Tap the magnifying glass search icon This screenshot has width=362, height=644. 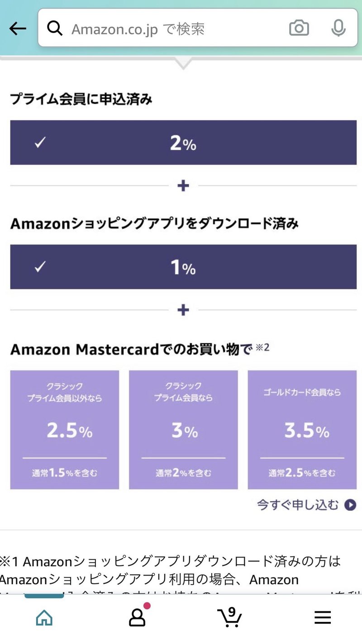tap(55, 28)
